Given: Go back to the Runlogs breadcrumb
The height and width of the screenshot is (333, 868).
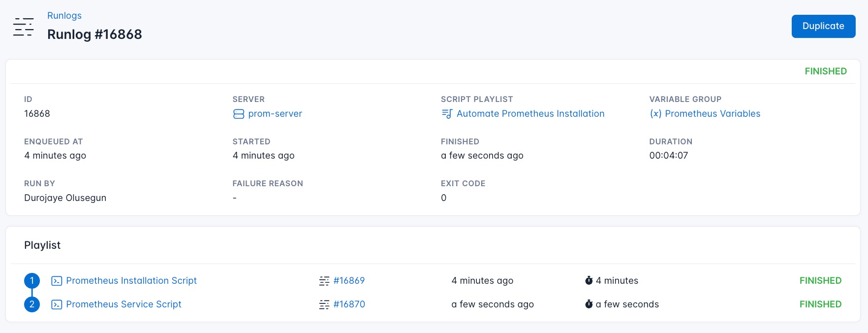Looking at the screenshot, I should tap(64, 16).
